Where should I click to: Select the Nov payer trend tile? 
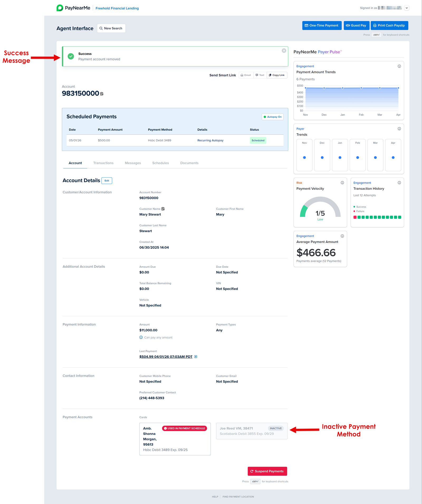tap(304, 155)
